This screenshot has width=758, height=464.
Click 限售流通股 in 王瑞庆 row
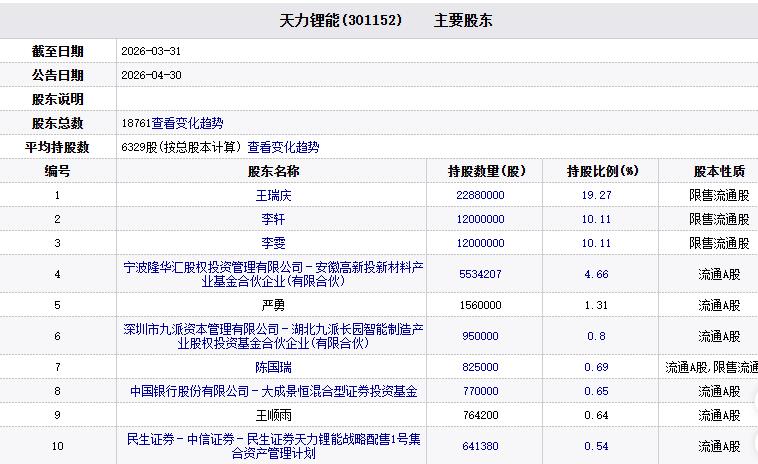pos(719,195)
